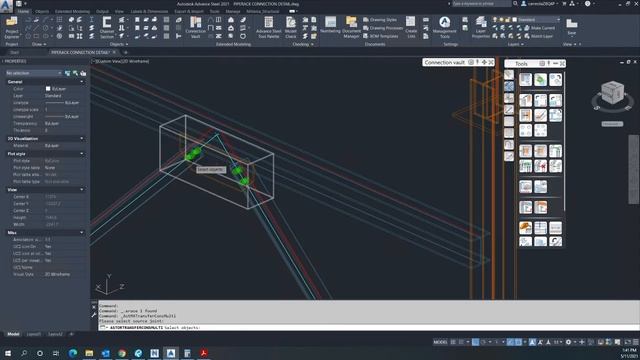Click the ByLayer color swatch in Properties
The image size is (640, 360).
coord(48,89)
